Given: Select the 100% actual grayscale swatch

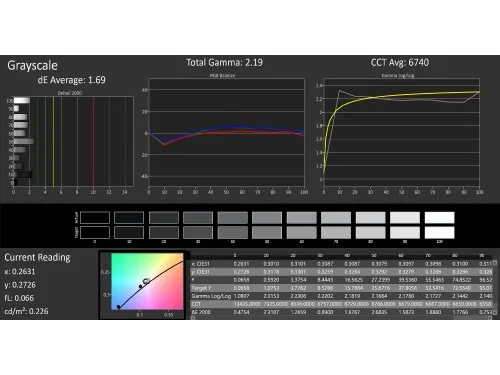Looking at the screenshot, I should click(x=439, y=218).
